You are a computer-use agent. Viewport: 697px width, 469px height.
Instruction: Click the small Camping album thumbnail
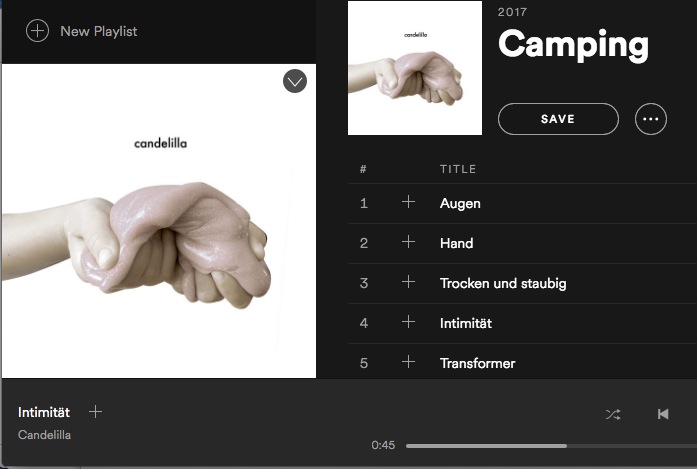point(415,68)
